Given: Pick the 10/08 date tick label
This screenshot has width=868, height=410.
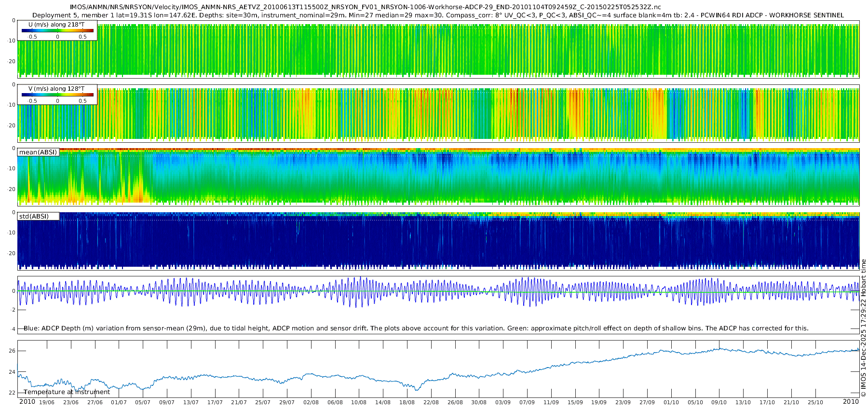Looking at the screenshot, I should pyautogui.click(x=359, y=403).
